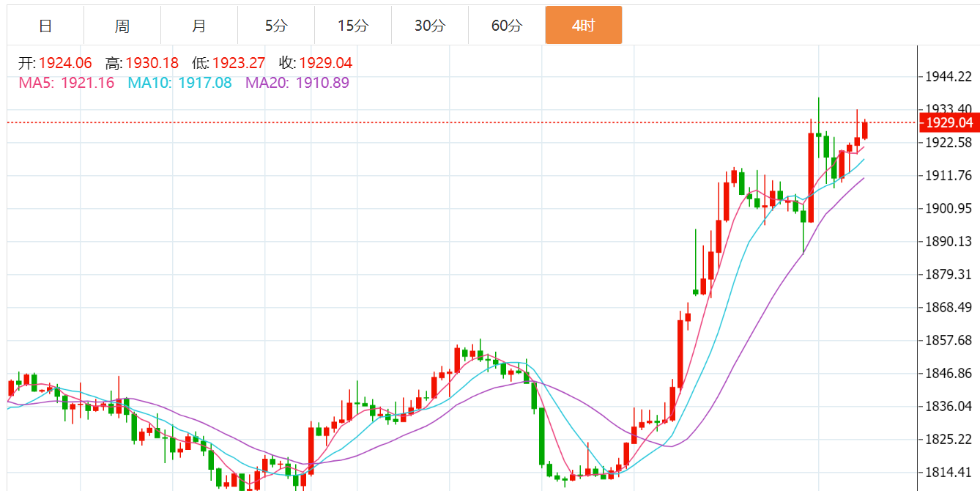
Task: Click the 1911.76 price axis label
Action: pyautogui.click(x=949, y=175)
